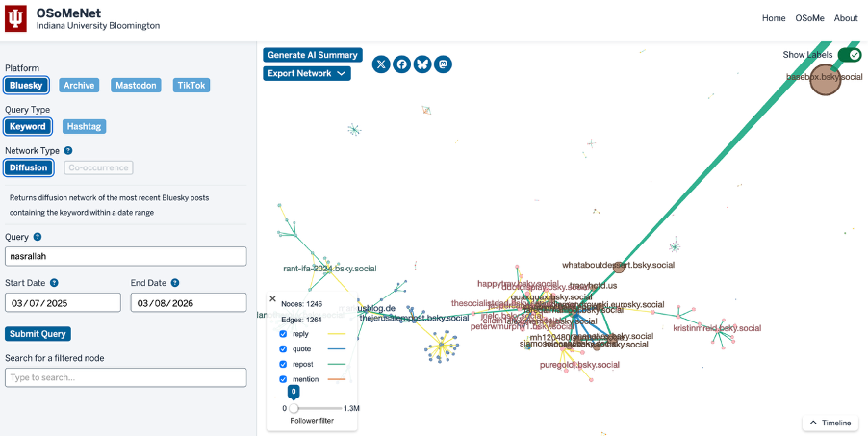Click the Submit Query button

pyautogui.click(x=38, y=334)
